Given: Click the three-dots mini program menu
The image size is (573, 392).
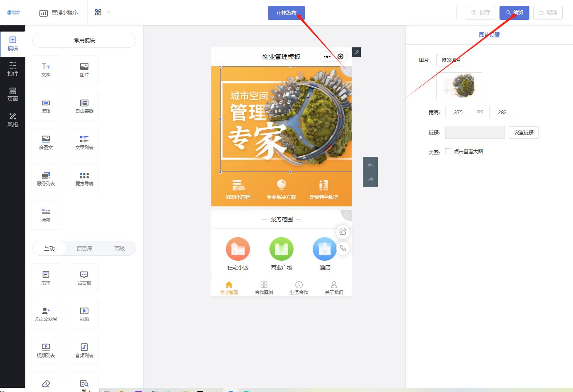Looking at the screenshot, I should 327,56.
